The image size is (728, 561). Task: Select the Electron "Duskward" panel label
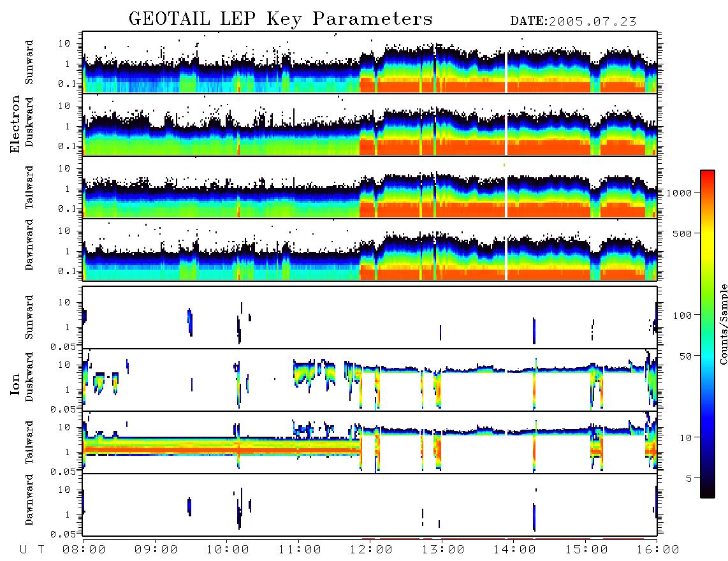pyautogui.click(x=29, y=122)
